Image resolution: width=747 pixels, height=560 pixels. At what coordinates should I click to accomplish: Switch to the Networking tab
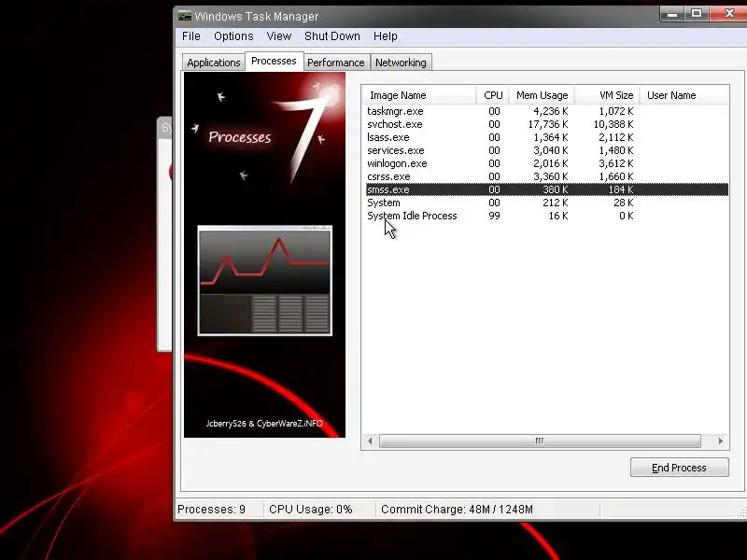401,63
